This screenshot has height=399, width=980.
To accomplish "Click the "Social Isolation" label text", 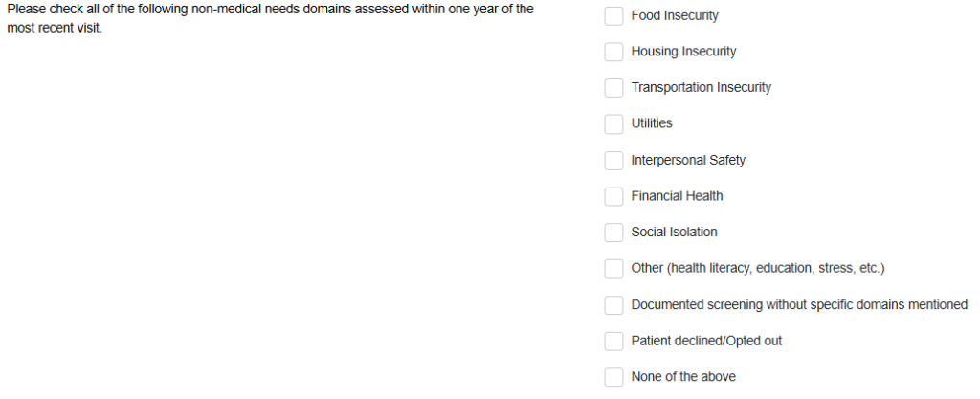I will (674, 233).
